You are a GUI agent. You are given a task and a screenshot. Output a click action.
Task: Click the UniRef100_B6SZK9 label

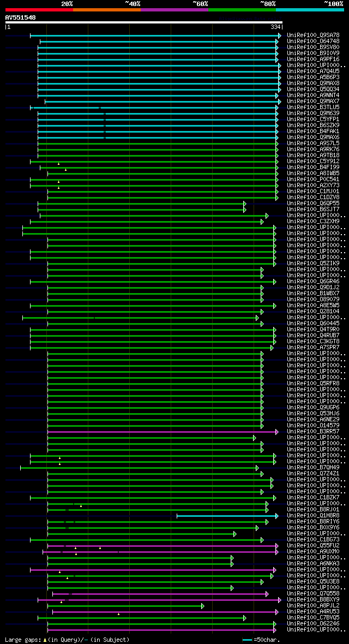click(x=313, y=126)
